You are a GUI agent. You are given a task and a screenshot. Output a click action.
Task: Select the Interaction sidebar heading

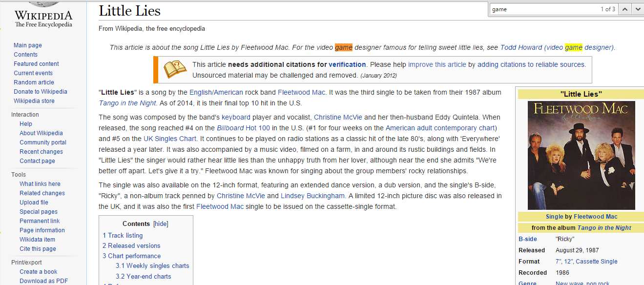coord(25,115)
